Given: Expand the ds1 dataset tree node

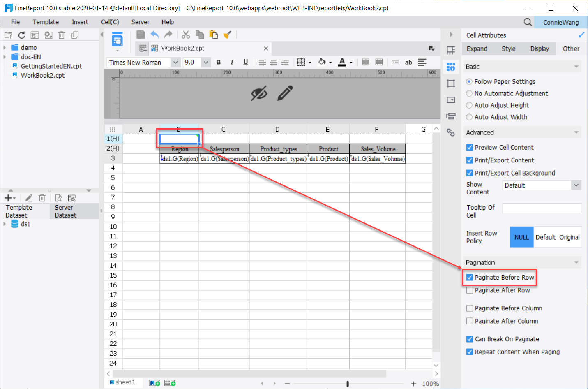Looking at the screenshot, I should click(x=5, y=224).
